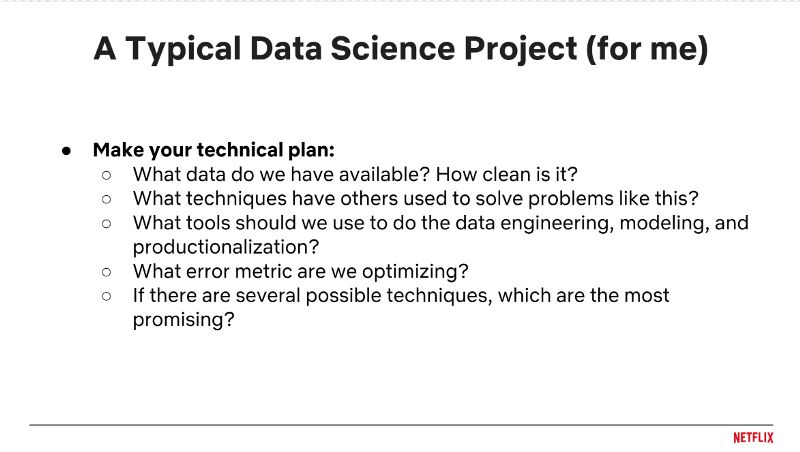
Task: Click the solid bullet before 'Make your technical plan'
Action: pyautogui.click(x=67, y=150)
